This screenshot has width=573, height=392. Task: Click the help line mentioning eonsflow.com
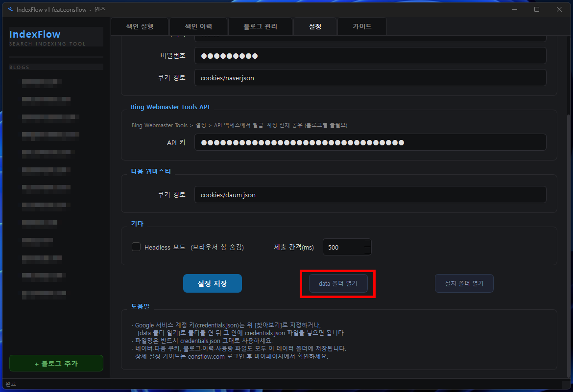[230, 357]
